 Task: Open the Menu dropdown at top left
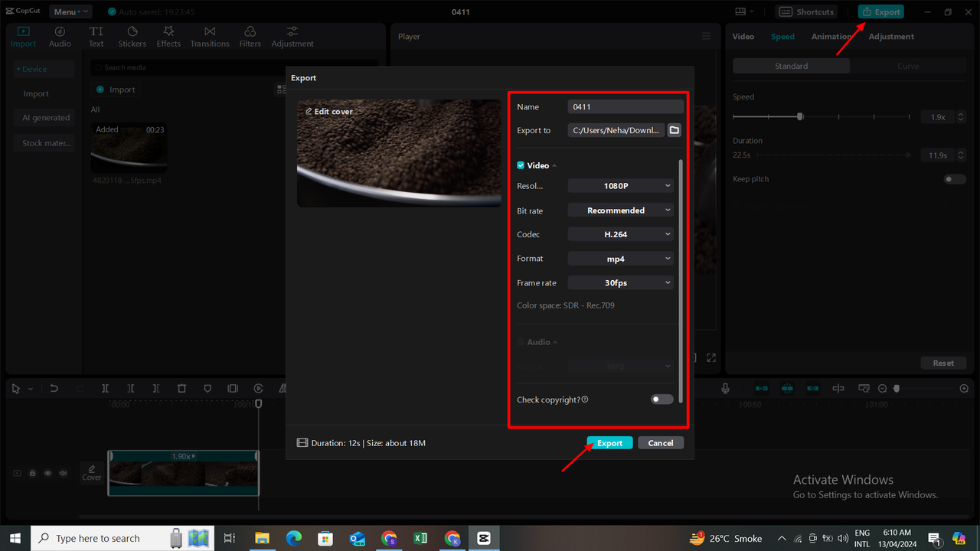click(70, 11)
